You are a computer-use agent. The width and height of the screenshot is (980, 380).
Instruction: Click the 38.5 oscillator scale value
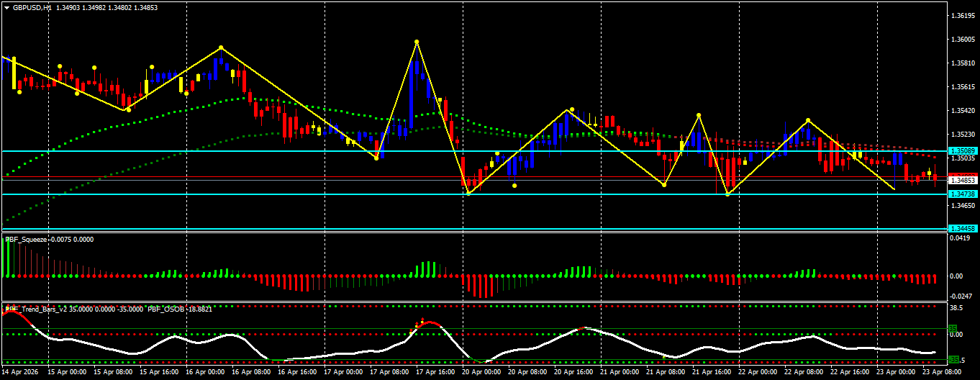tap(958, 307)
